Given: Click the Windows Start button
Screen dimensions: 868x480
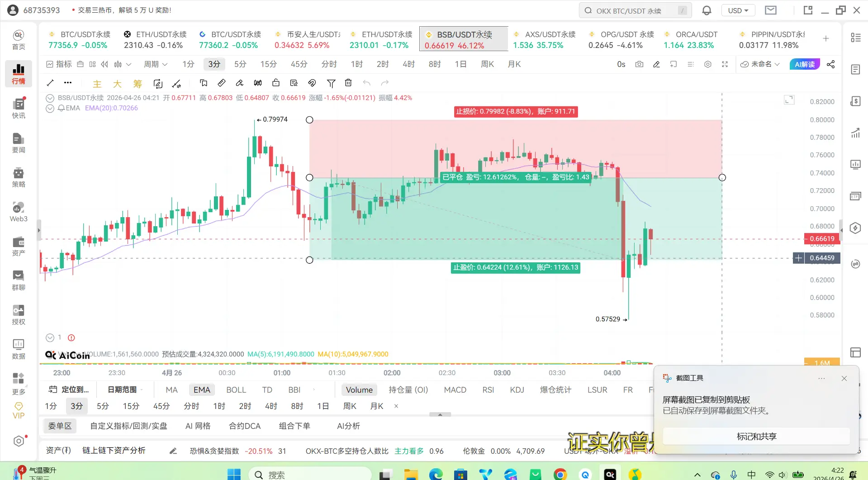Looking at the screenshot, I should [234, 474].
